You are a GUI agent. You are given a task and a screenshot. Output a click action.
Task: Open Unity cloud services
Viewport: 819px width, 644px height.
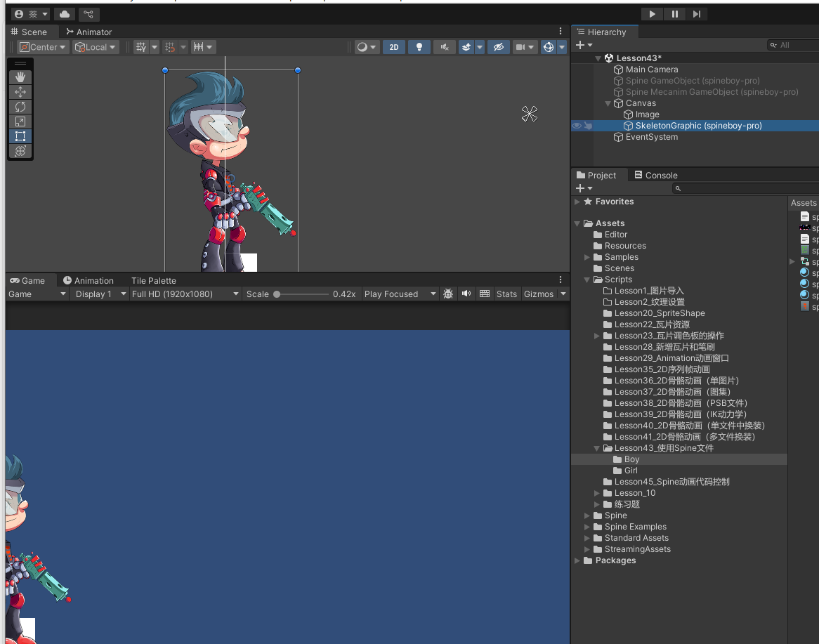point(65,14)
